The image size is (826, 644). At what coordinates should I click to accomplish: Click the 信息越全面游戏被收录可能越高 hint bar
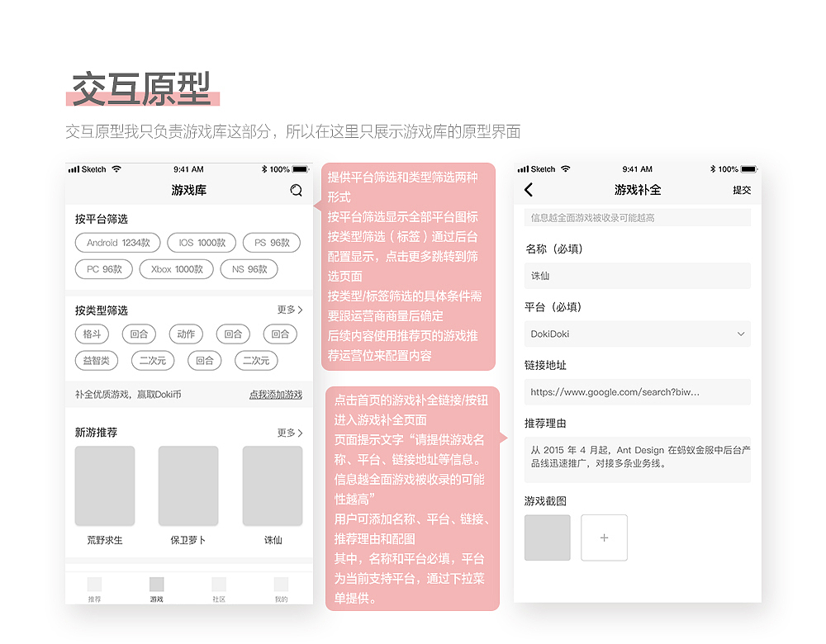pyautogui.click(x=638, y=217)
